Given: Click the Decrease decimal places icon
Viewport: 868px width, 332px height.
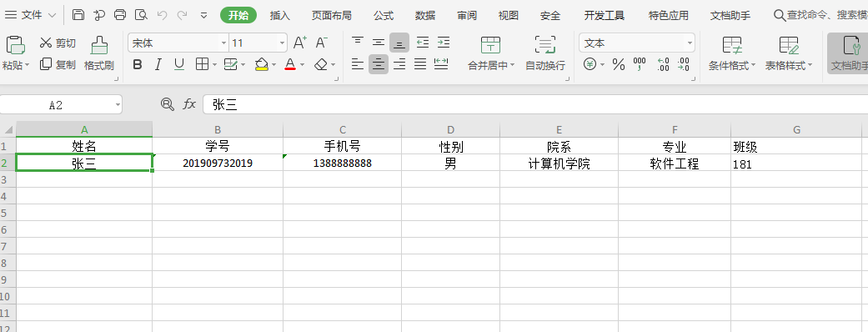Looking at the screenshot, I should (684, 65).
